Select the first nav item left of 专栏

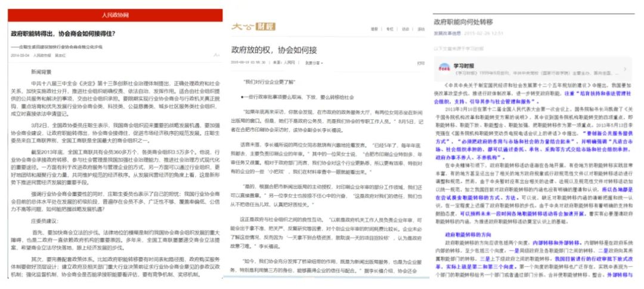pos(374,29)
